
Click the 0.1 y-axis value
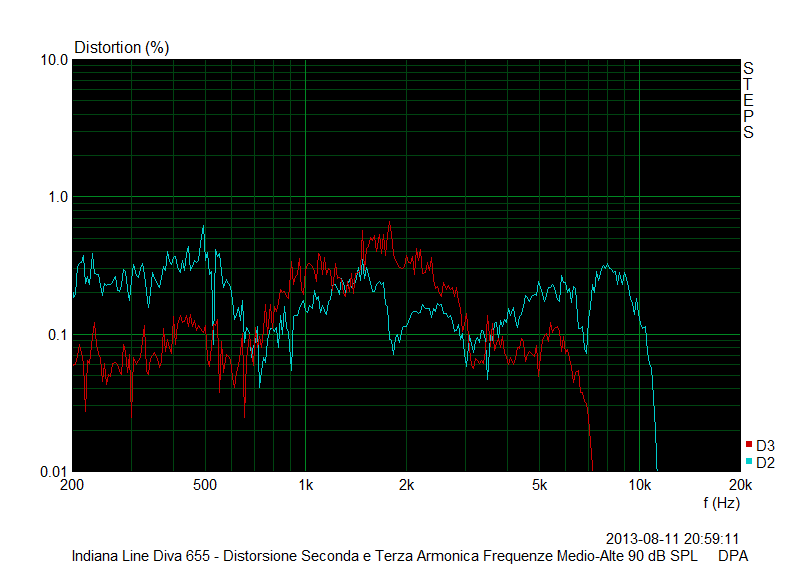click(x=58, y=335)
